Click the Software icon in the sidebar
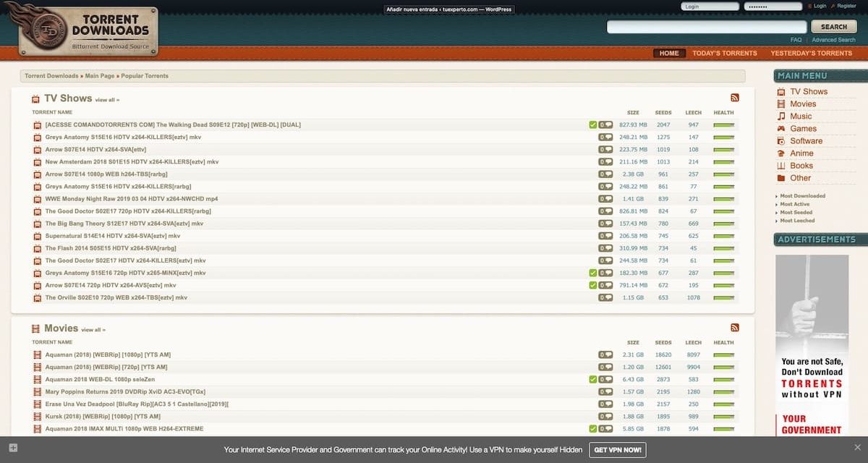Viewport: 868px width, 463px height. 782,140
